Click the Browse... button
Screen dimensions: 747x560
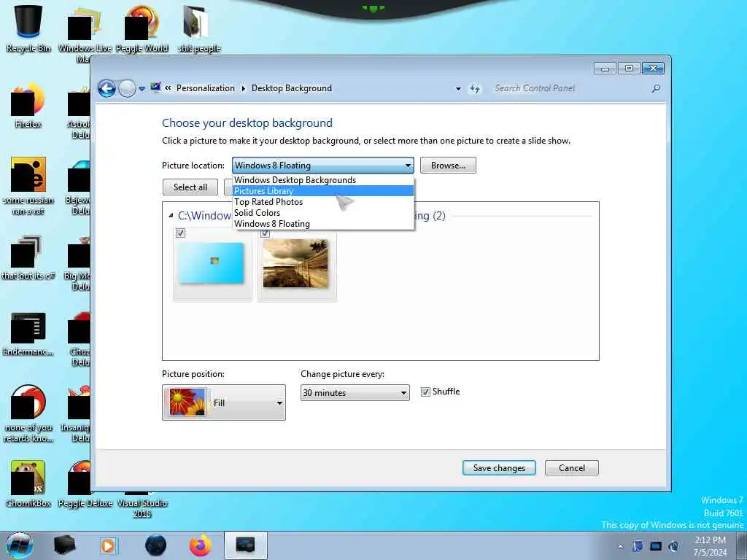448,166
